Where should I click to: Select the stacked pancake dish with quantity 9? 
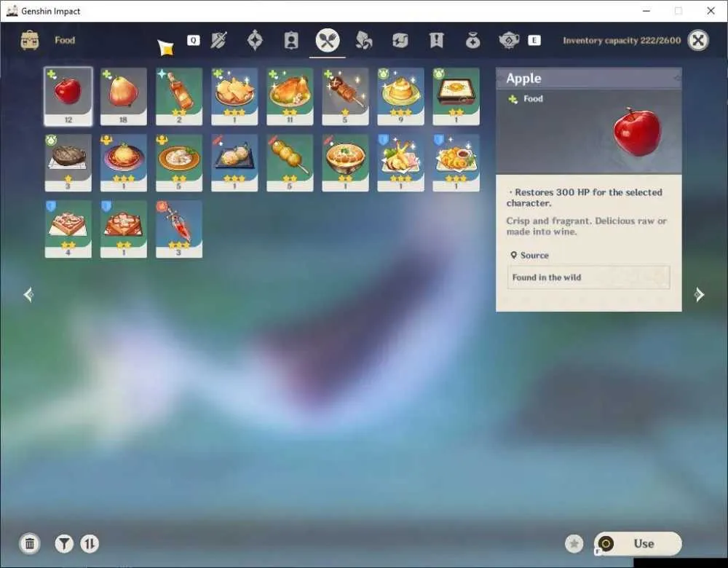[x=400, y=96]
